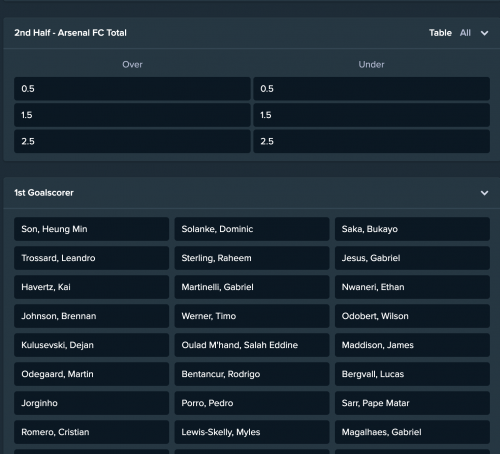Select Jorginho in 1st Goalscorer market
The width and height of the screenshot is (500, 454).
click(x=91, y=403)
